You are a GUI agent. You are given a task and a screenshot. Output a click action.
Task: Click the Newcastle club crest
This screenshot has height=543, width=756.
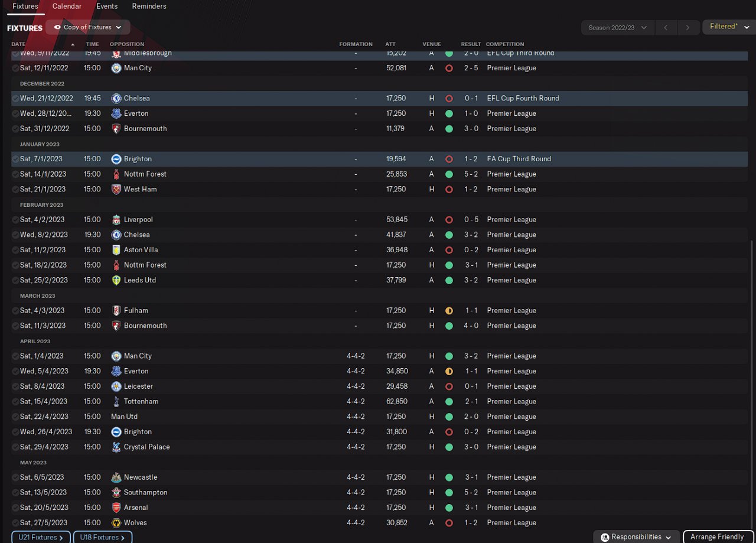pos(116,477)
